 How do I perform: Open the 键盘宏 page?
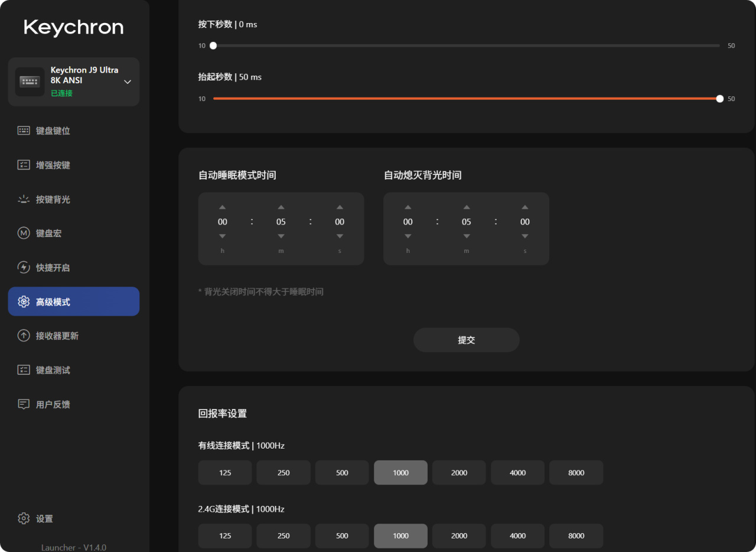74,233
